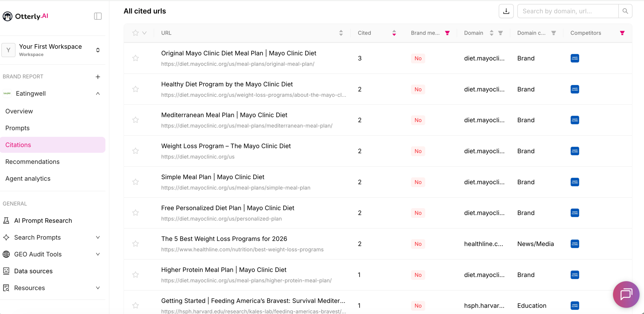Expand the GEO Audit Tools menu
Viewport: 644px width, 314px height.
tap(98, 254)
